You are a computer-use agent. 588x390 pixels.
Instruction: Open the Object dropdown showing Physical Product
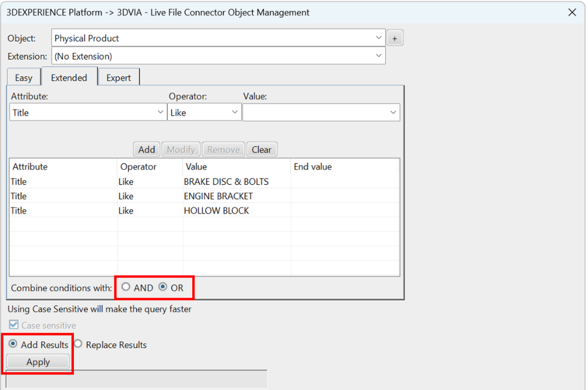218,38
